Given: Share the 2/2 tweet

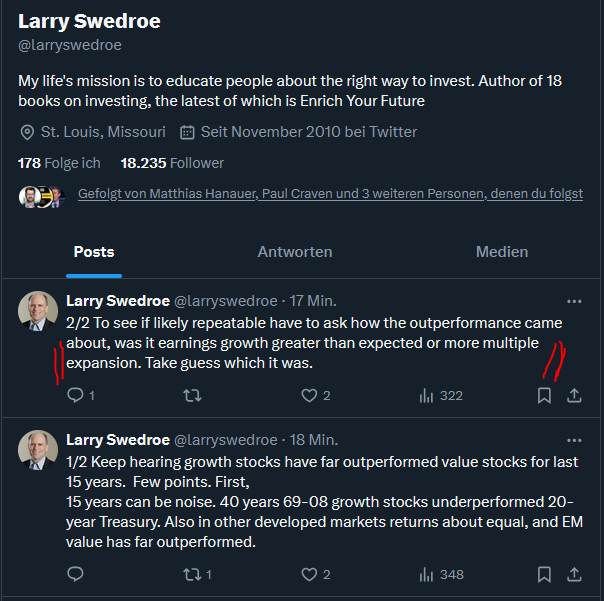Looking at the screenshot, I should point(574,395).
